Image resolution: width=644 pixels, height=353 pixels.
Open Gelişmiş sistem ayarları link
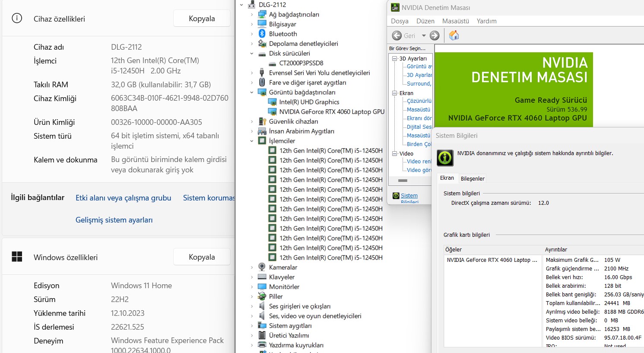click(114, 220)
